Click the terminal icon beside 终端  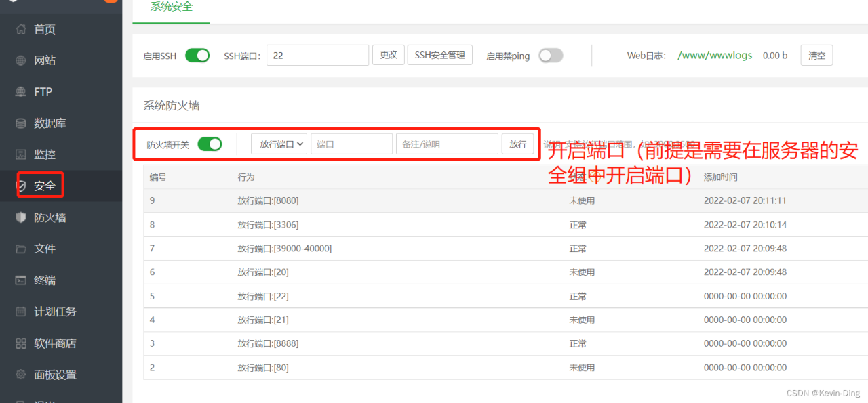21,280
